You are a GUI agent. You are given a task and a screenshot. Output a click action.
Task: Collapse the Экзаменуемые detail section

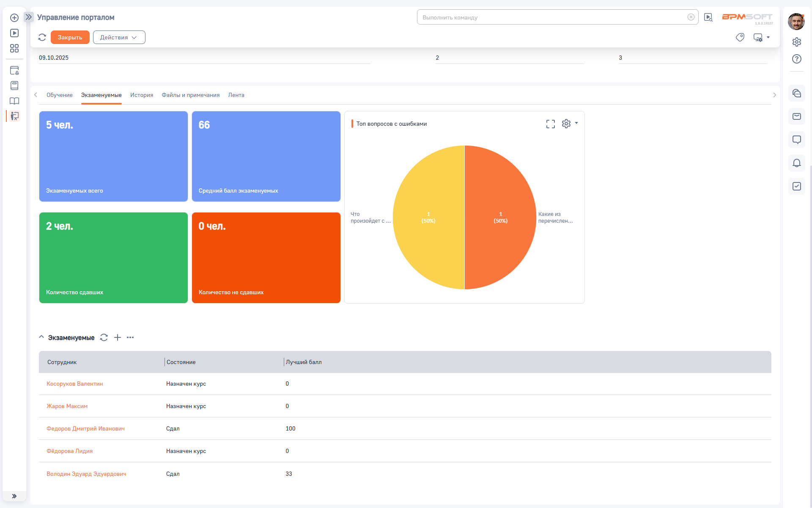(x=41, y=337)
